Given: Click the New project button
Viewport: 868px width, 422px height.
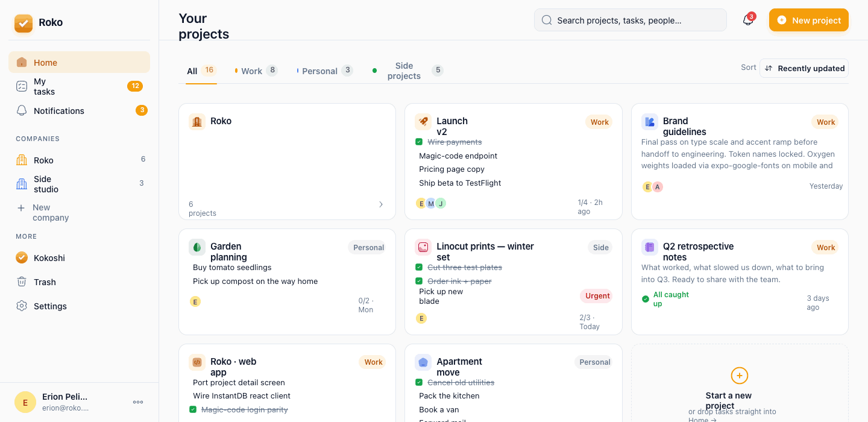Looking at the screenshot, I should 809,20.
